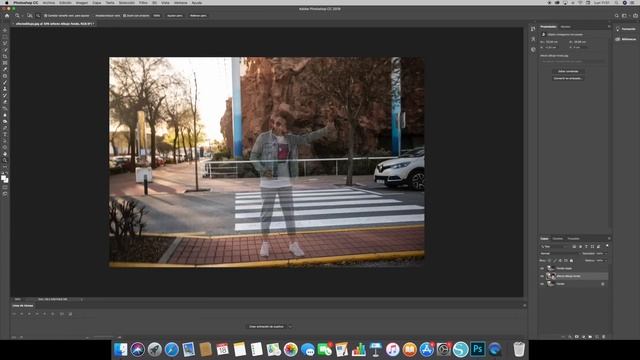Click the 'Rellenar pant.' button
Screen dimensions: 640x360
point(198,16)
